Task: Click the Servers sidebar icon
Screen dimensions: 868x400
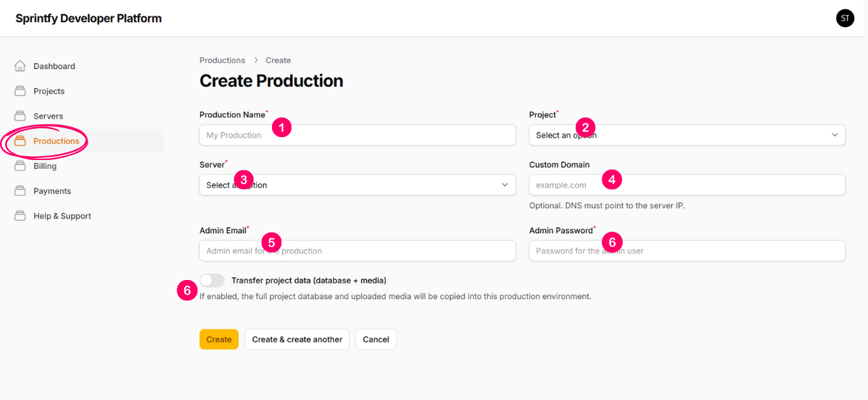Action: (x=20, y=116)
